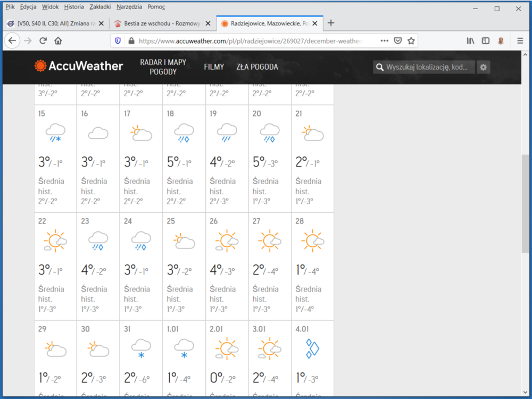Show tracking protection shield info
The image size is (532, 399).
[x=118, y=41]
